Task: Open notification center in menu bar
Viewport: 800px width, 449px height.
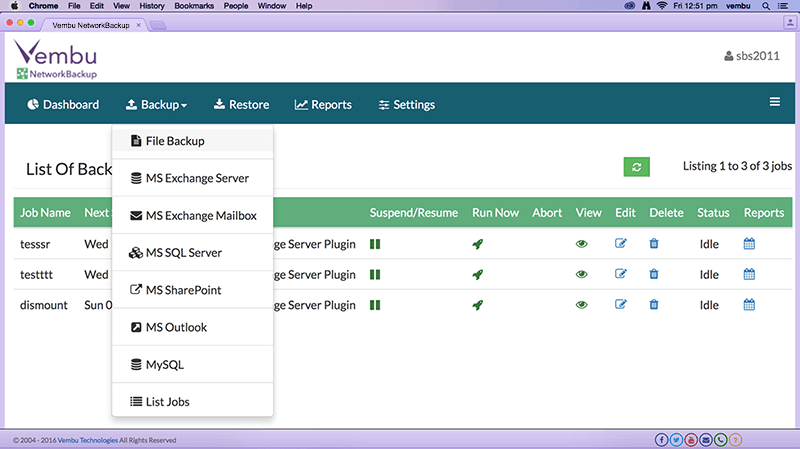Action: tap(783, 6)
